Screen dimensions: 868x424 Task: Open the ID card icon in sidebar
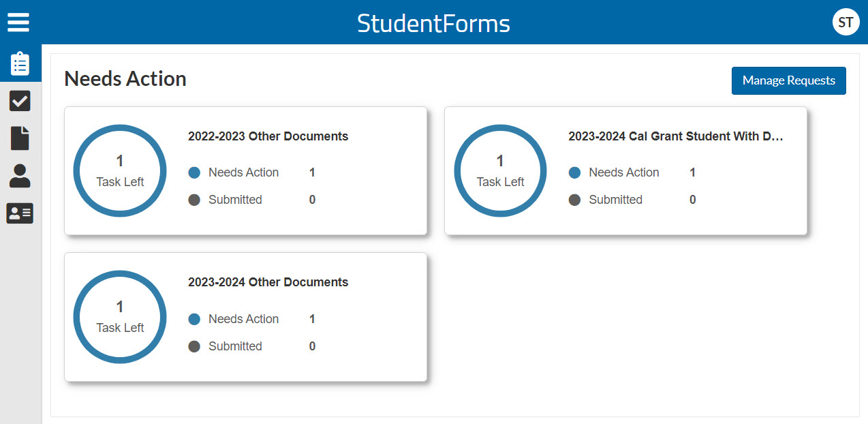click(20, 213)
